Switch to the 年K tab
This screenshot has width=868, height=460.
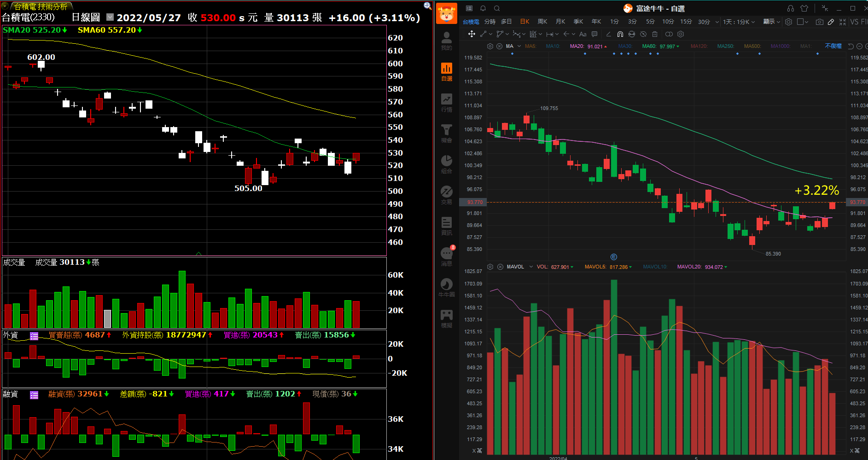point(596,22)
